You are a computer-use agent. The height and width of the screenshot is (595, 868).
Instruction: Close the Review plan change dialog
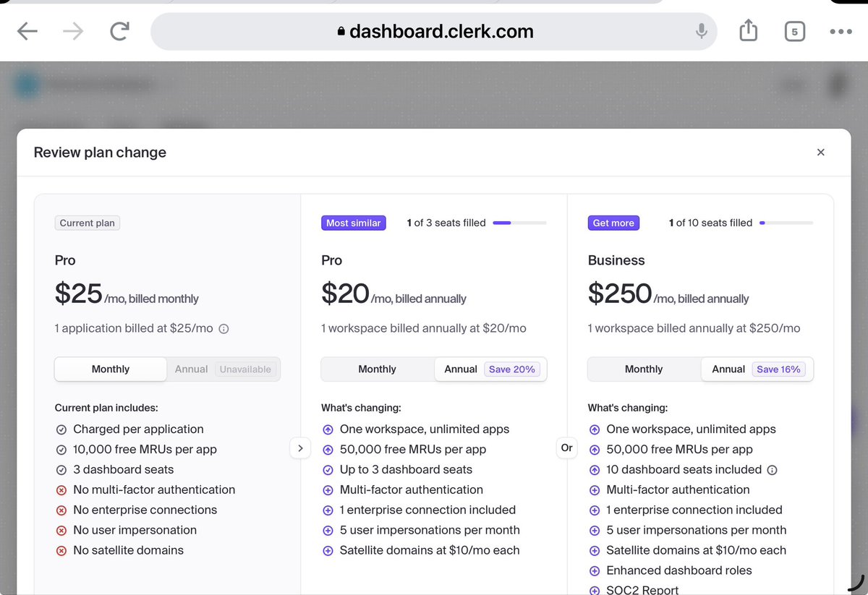820,153
